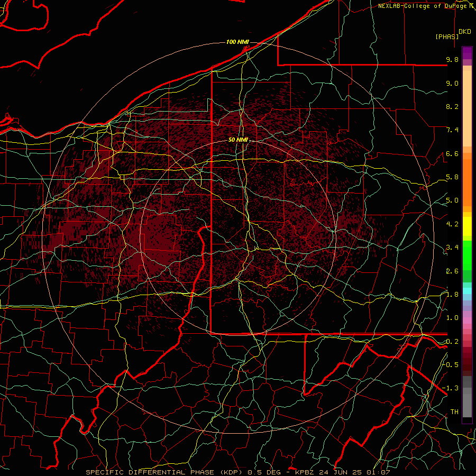Viewport: 476px width, 476px height.
Task: Click the -1.3 value on the color scale
Action: point(451,388)
